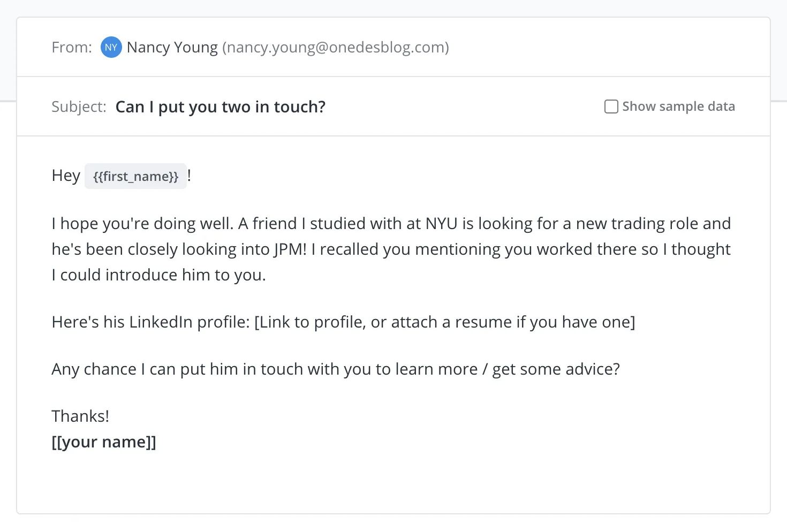The width and height of the screenshot is (787, 532).
Task: Click the subject "Can I put you two in touch?"
Action: coord(220,107)
